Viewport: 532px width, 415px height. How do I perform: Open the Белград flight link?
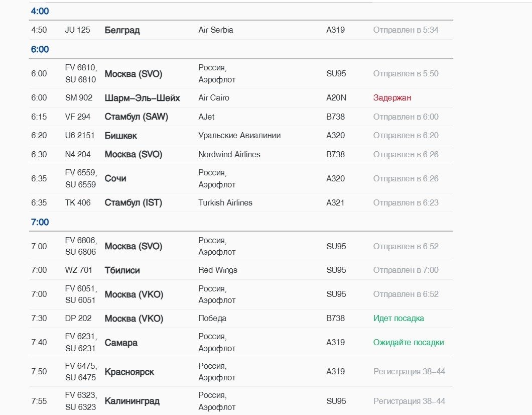(x=122, y=30)
